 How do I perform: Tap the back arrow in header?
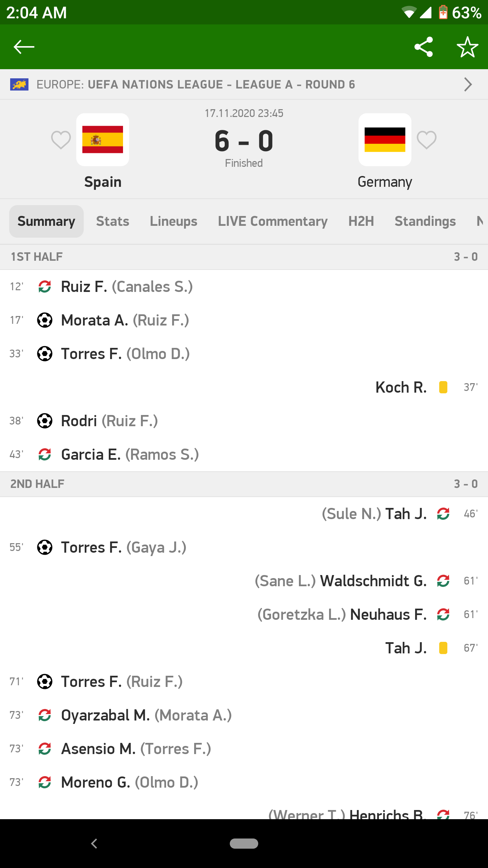tap(24, 47)
